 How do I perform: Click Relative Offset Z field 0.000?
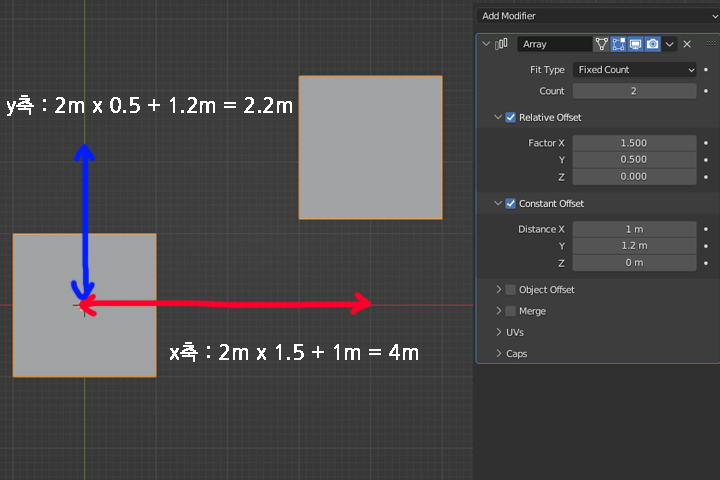pos(635,176)
